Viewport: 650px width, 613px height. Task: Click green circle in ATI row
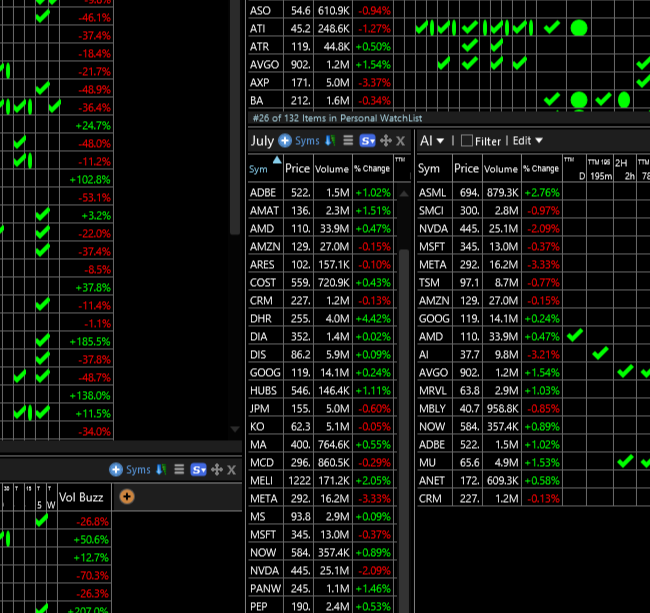pos(579,28)
